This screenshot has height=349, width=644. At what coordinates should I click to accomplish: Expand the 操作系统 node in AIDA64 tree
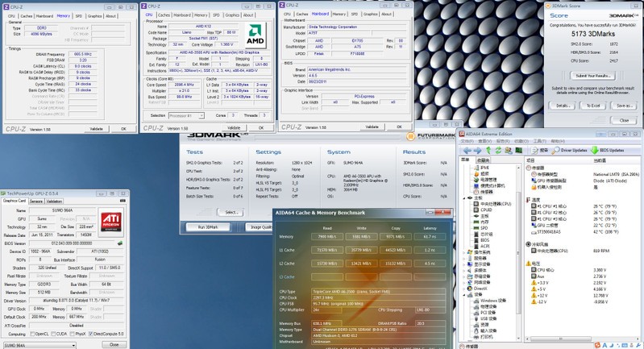coord(465,252)
